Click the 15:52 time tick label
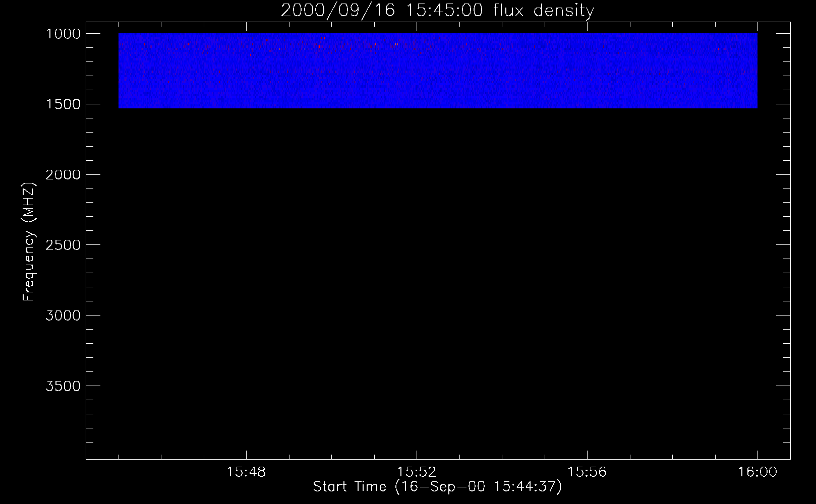 (x=417, y=472)
